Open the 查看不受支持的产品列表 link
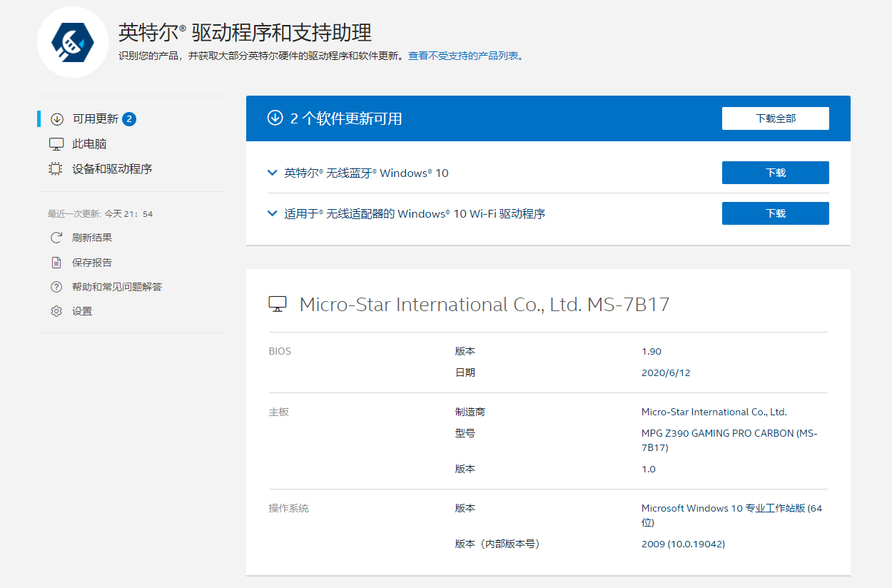Image resolution: width=892 pixels, height=588 pixels. (x=464, y=56)
